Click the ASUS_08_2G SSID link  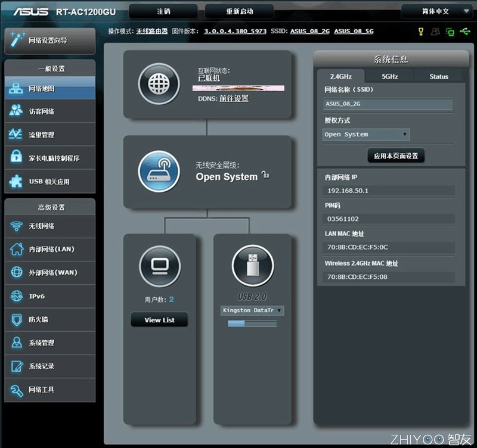309,31
